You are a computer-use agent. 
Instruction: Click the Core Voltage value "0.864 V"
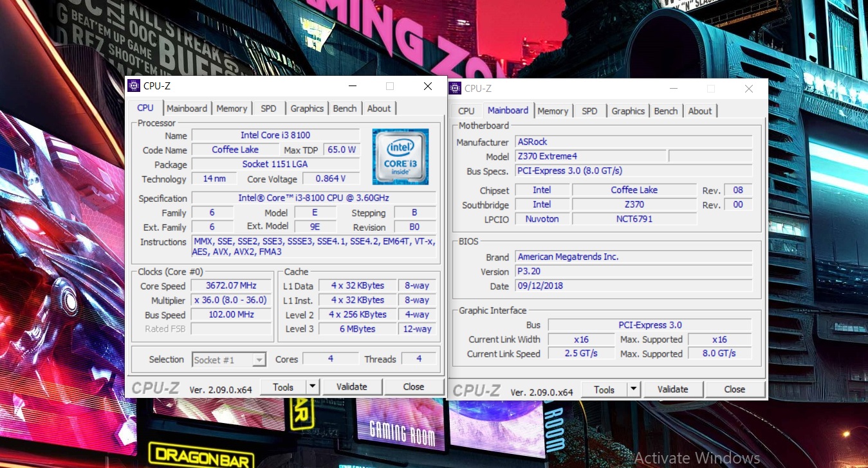click(x=331, y=179)
